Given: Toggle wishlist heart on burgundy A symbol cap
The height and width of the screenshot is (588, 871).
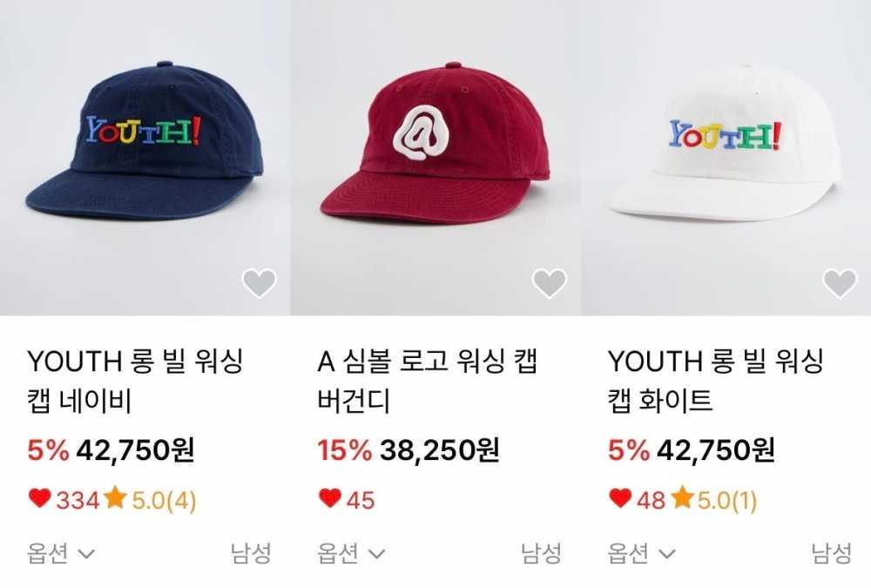Looking at the screenshot, I should 550,283.
